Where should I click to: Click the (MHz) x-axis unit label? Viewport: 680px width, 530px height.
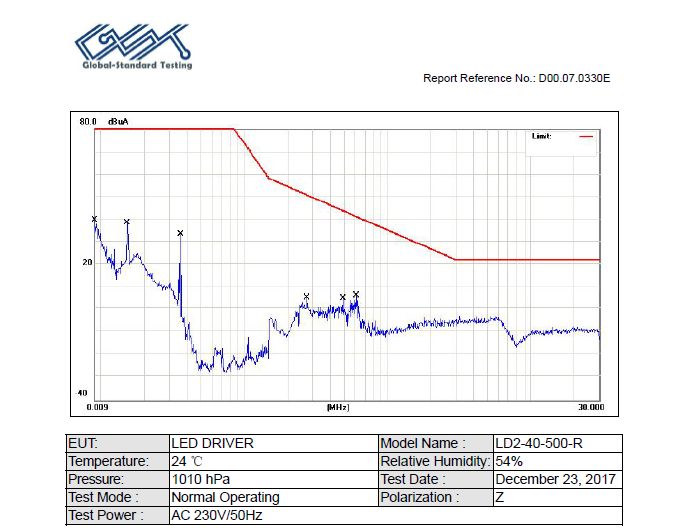point(338,408)
